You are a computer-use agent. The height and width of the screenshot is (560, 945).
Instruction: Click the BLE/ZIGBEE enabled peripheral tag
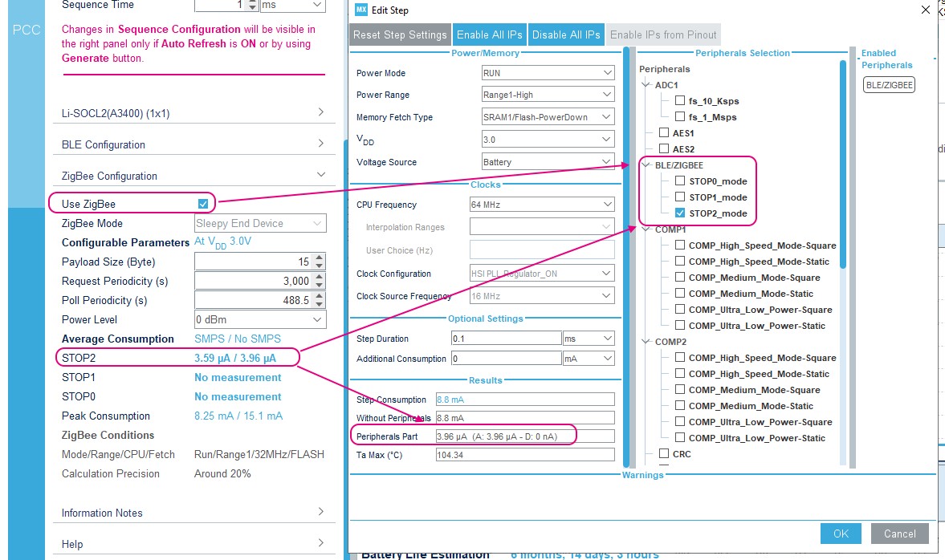(889, 85)
